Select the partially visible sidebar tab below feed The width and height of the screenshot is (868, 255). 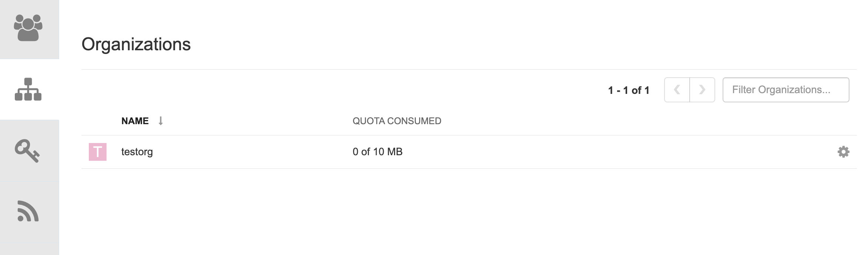coord(30,249)
